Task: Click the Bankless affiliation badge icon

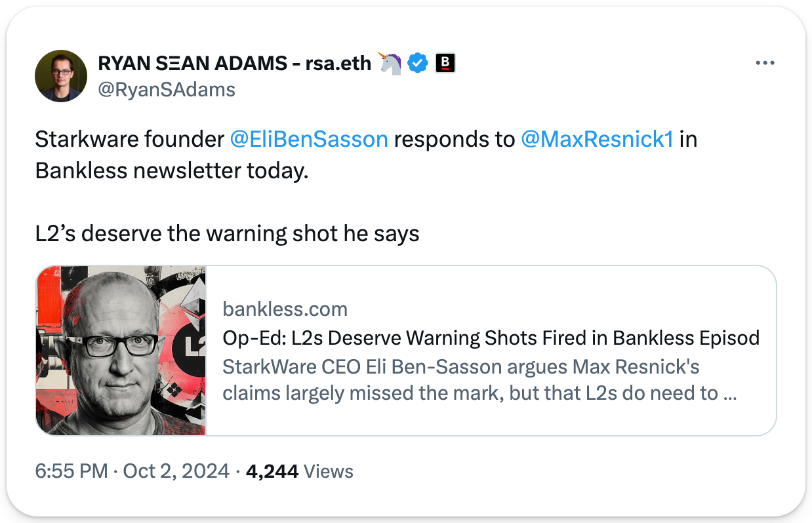Action: click(445, 64)
